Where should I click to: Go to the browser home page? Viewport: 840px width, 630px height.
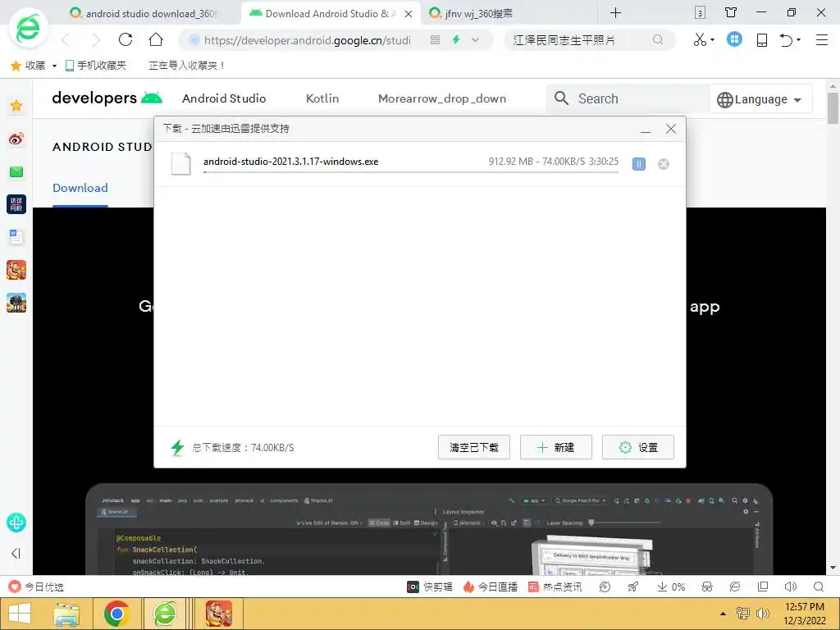tap(156, 39)
